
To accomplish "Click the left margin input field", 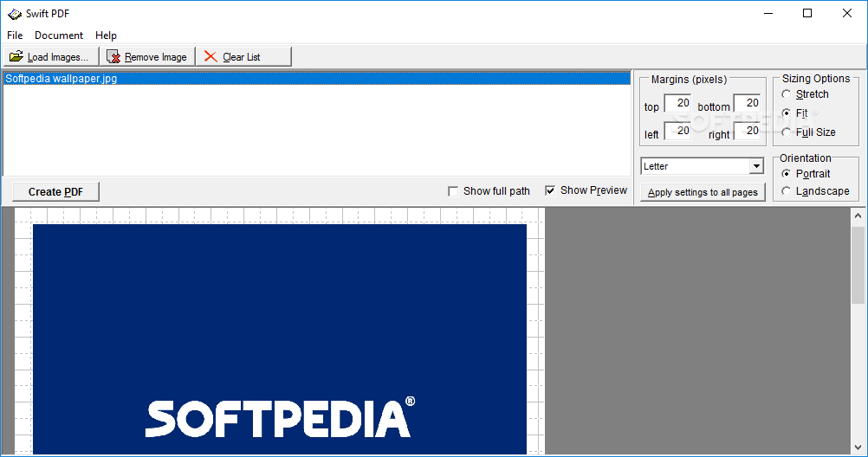I will pyautogui.click(x=677, y=131).
